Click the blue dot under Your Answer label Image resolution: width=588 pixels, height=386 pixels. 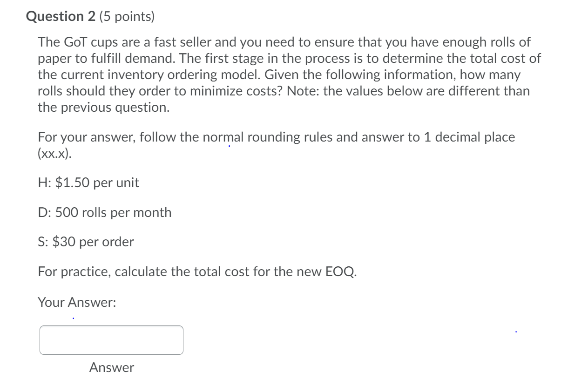(x=73, y=317)
